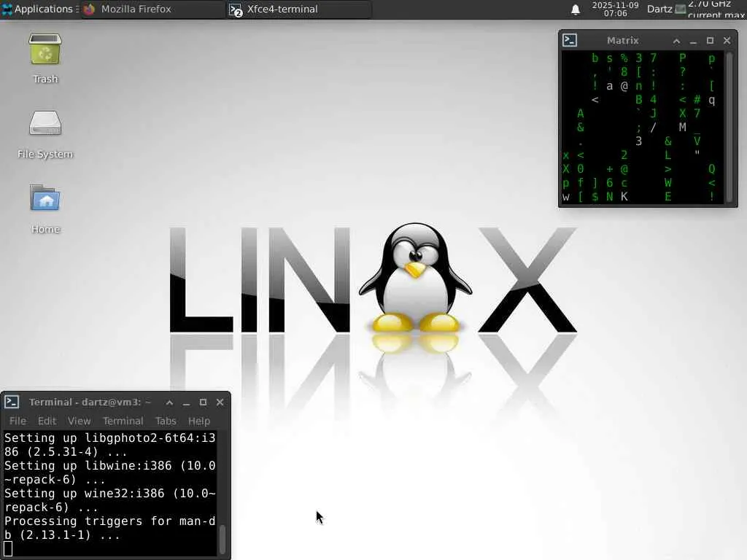This screenshot has height=560, width=747.
Task: Click the CPU frequency monitor in the panel
Action: coord(711,9)
